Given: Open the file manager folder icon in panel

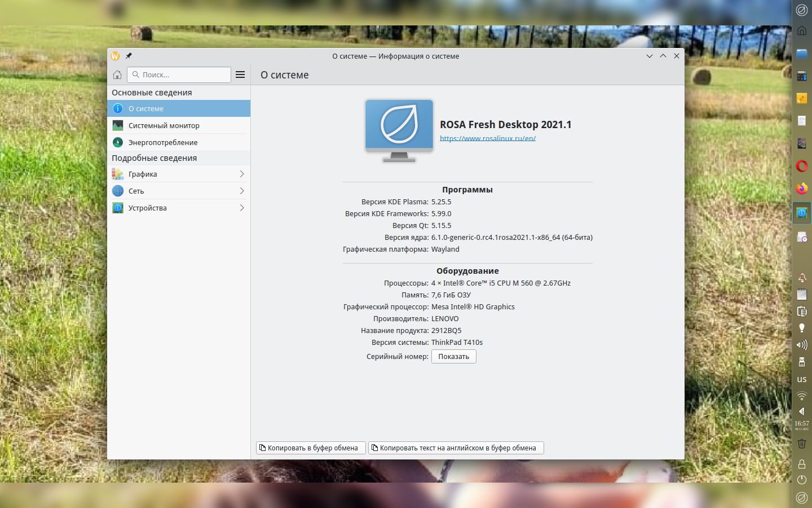Looking at the screenshot, I should pyautogui.click(x=801, y=54).
